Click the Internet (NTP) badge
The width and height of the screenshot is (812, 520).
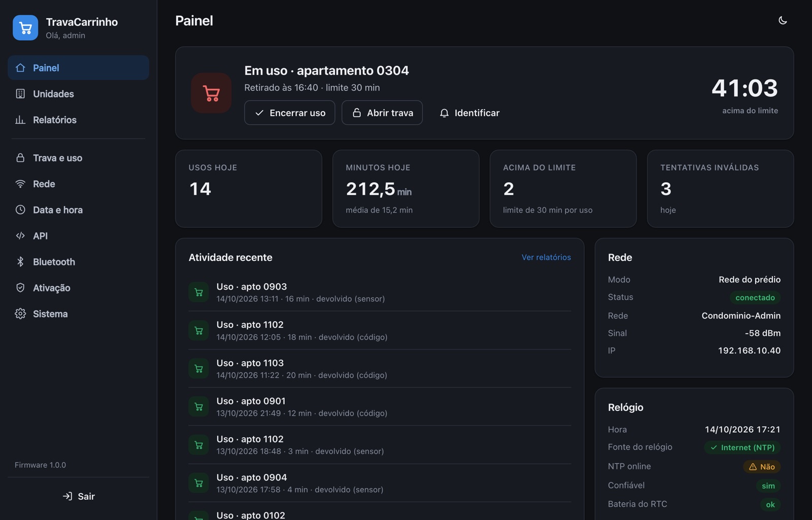[742, 447]
